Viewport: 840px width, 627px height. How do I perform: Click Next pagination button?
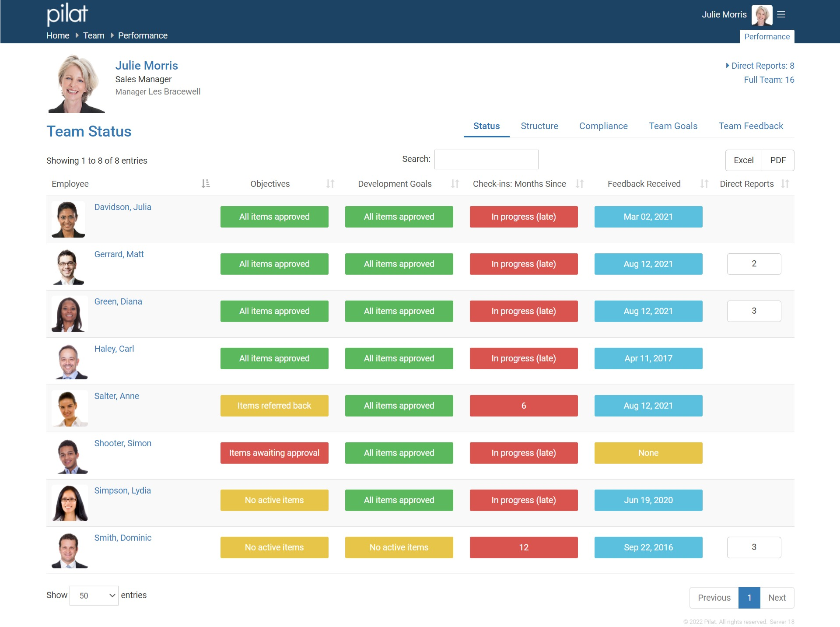[777, 598]
